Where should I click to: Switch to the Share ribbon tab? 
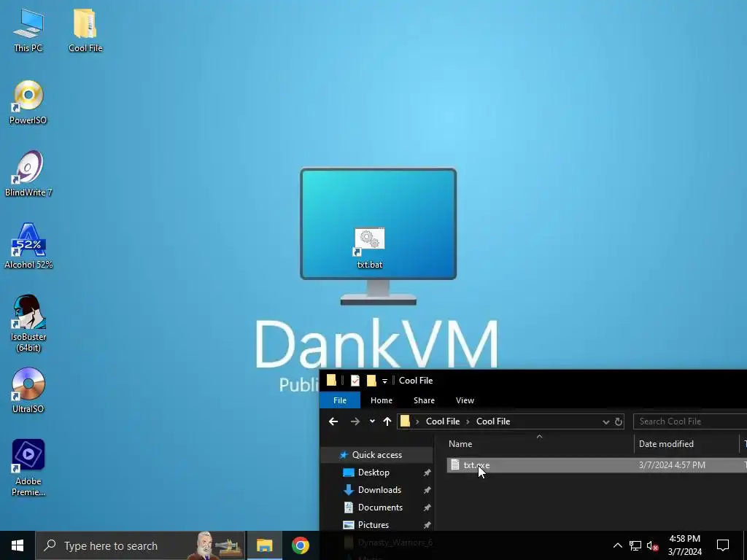click(x=424, y=400)
